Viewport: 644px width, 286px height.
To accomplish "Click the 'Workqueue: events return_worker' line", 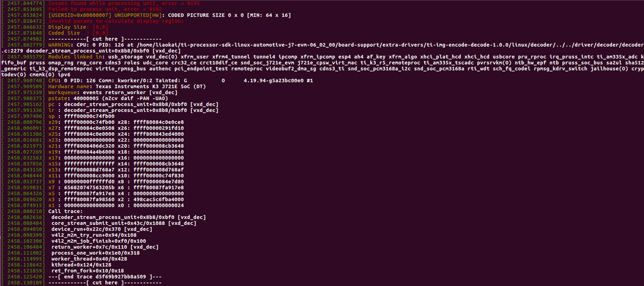I will point(106,93).
